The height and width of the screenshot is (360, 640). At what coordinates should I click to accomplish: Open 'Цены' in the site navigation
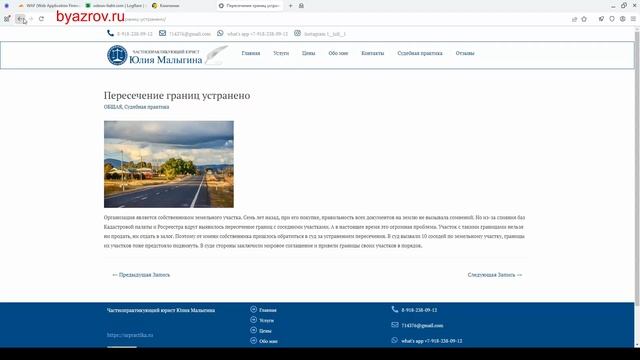309,53
